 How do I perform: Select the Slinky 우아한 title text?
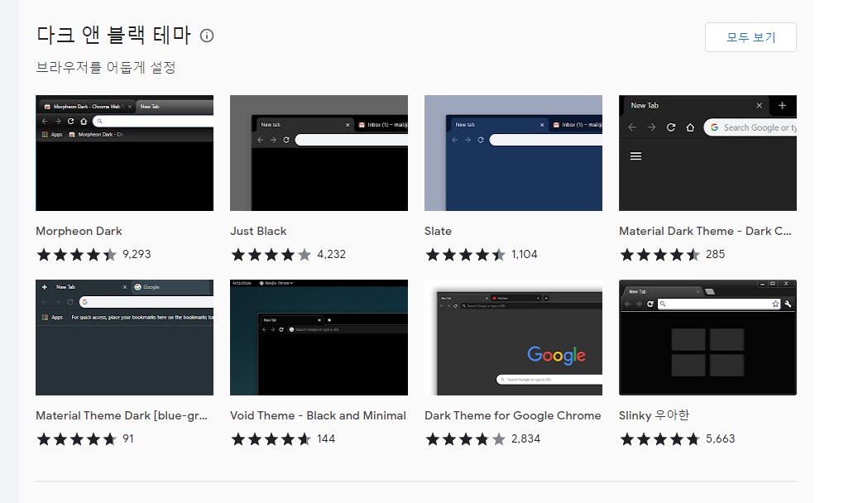coord(655,415)
